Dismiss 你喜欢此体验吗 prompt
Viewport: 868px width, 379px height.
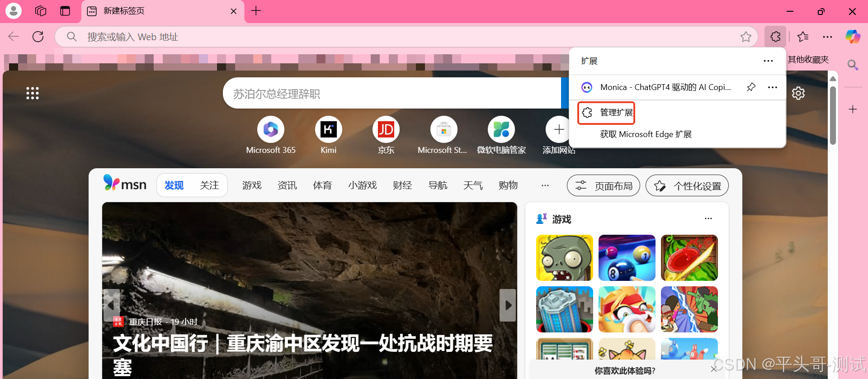pos(714,370)
